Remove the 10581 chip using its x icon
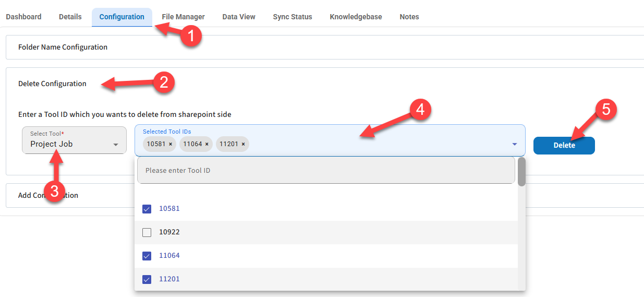Viewport: 644px width, 297px height. 171,144
